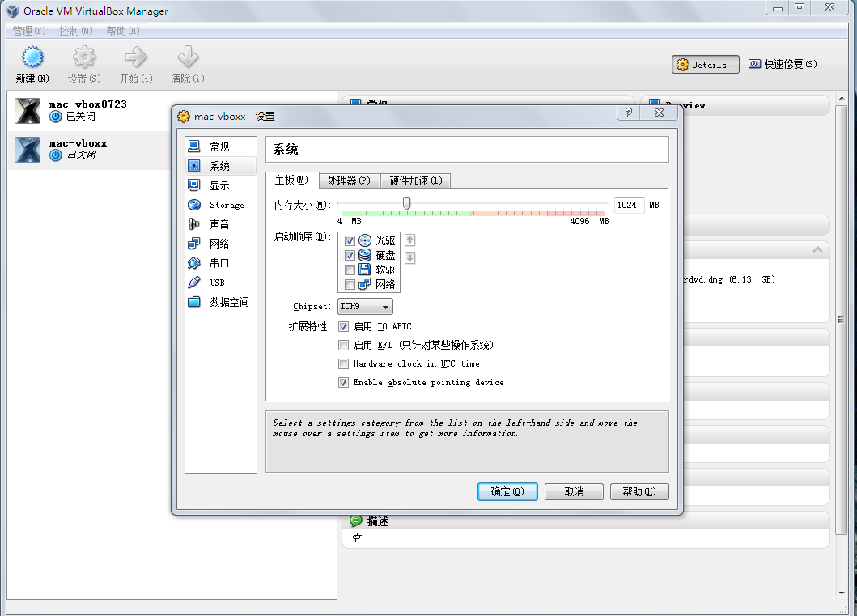
Task: Click the VirtualBox title bar app icon
Action: tap(13, 11)
